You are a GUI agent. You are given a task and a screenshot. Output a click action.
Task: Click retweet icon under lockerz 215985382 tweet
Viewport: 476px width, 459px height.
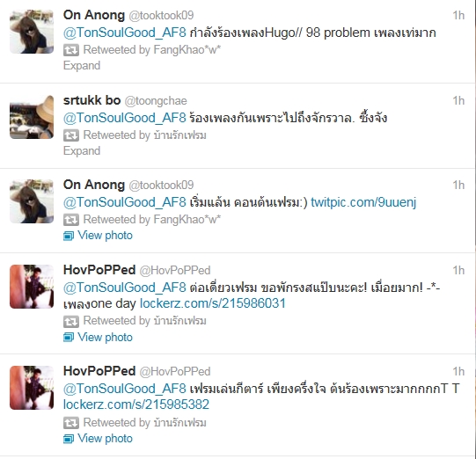click(71, 423)
